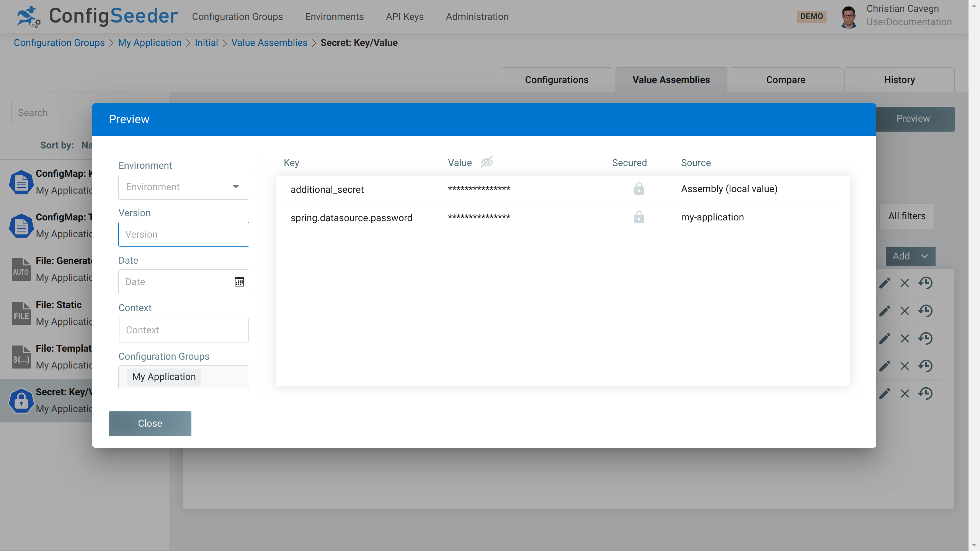Toggle the eye icon to reveal masked values
The height and width of the screenshot is (551, 980).
coord(487,162)
